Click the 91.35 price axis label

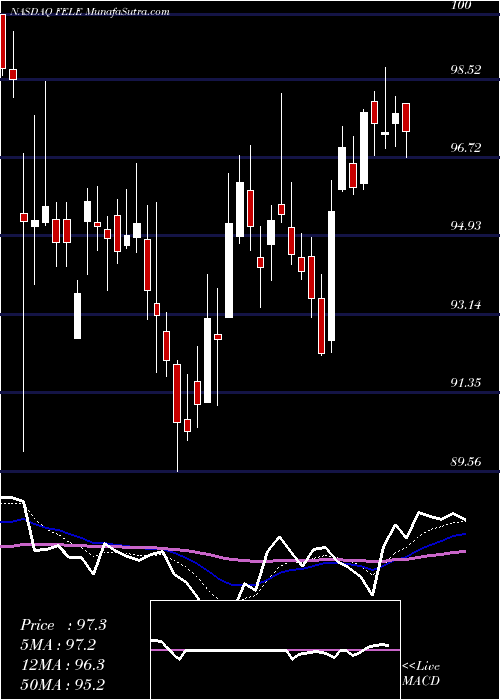click(466, 383)
